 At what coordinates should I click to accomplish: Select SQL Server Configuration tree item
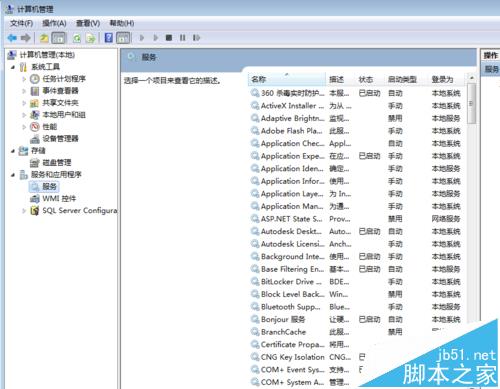click(80, 211)
